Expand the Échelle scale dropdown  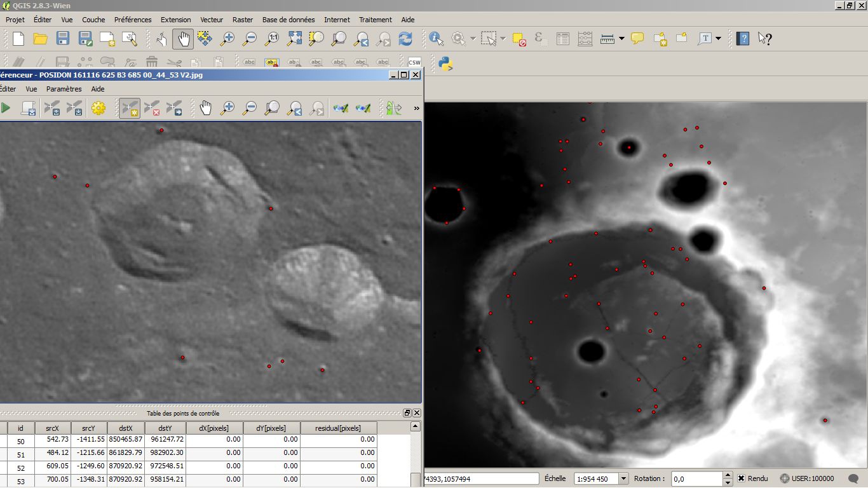623,478
